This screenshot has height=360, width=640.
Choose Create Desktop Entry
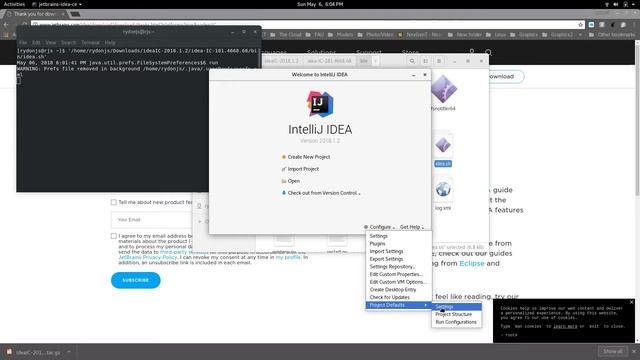pos(393,290)
